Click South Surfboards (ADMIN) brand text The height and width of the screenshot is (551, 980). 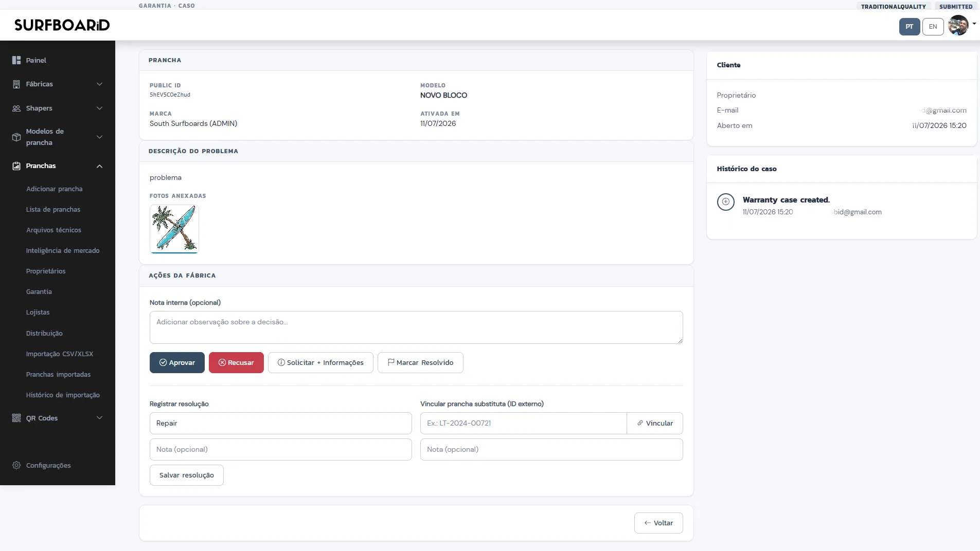pyautogui.click(x=193, y=123)
